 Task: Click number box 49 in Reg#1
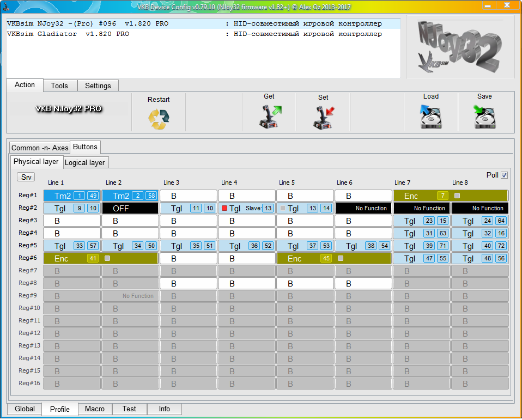click(93, 196)
